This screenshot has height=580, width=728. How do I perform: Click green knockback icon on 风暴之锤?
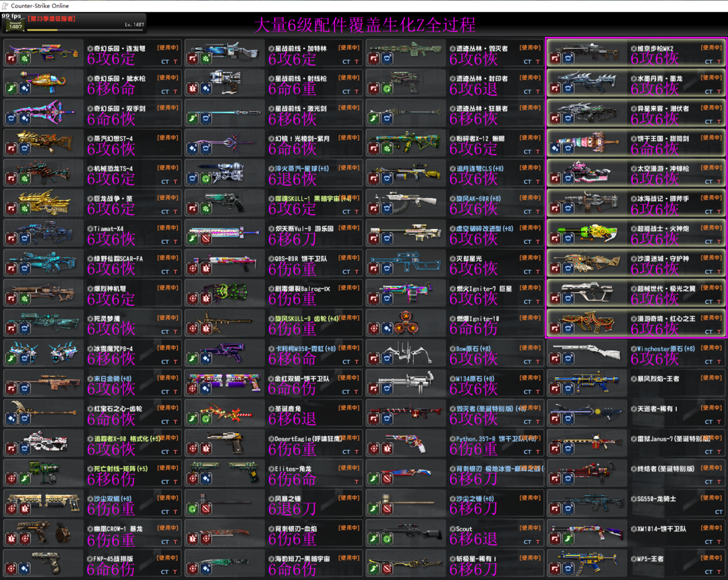click(x=193, y=509)
